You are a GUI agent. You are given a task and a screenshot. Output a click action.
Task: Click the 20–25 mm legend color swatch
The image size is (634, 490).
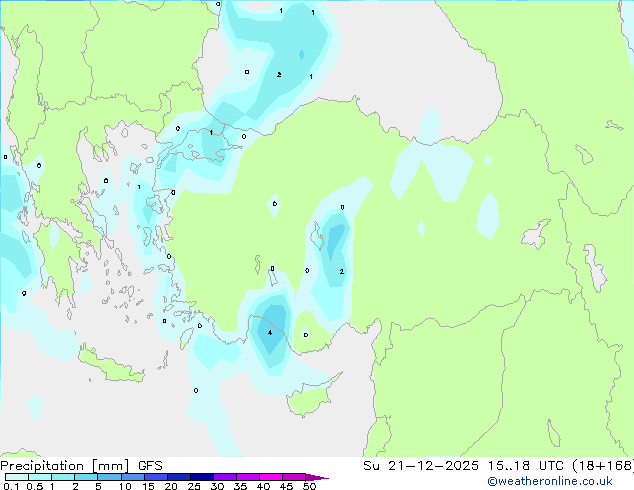coord(178,477)
